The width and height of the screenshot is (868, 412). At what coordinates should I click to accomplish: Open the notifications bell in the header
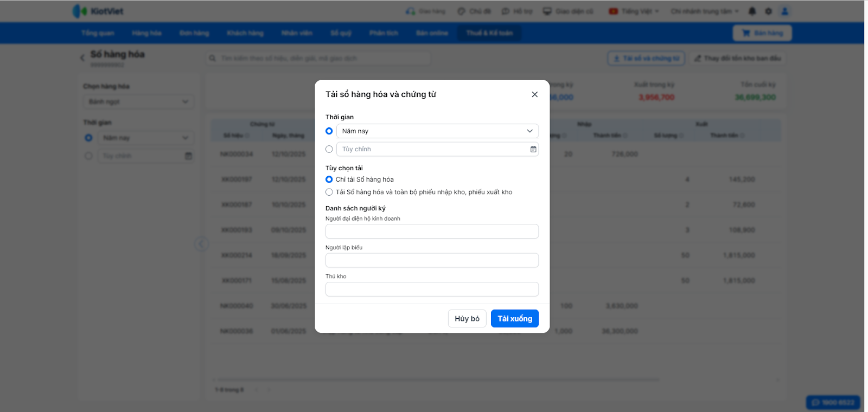click(752, 11)
